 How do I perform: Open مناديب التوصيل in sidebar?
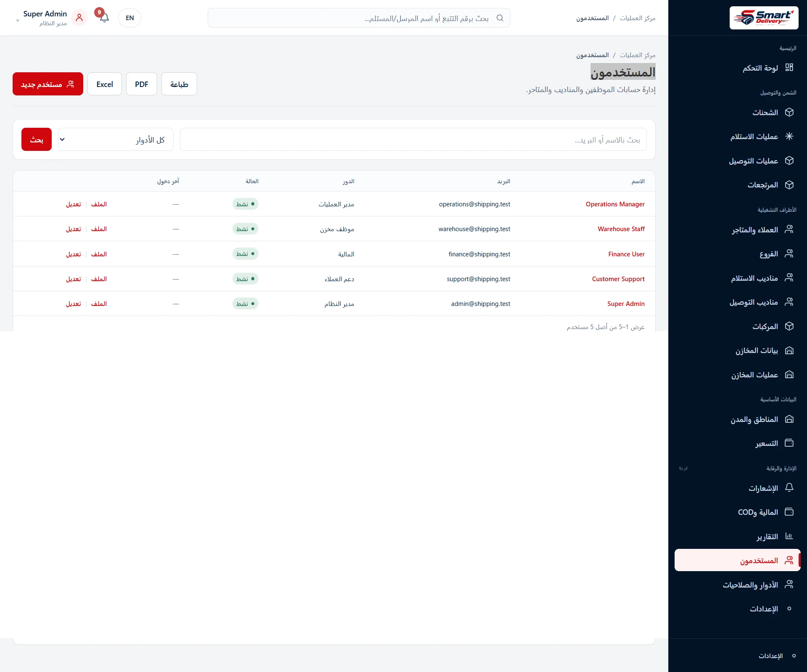[737, 302]
